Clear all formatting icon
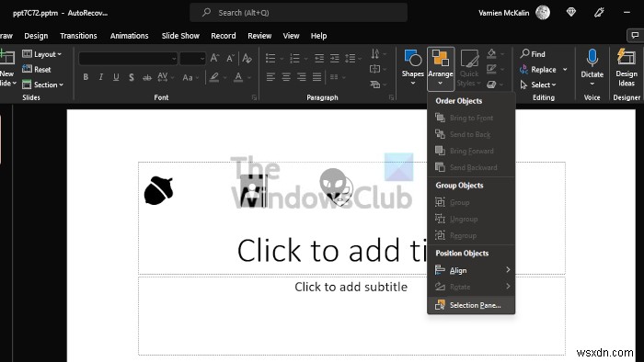This screenshot has width=644, height=362. (x=247, y=58)
